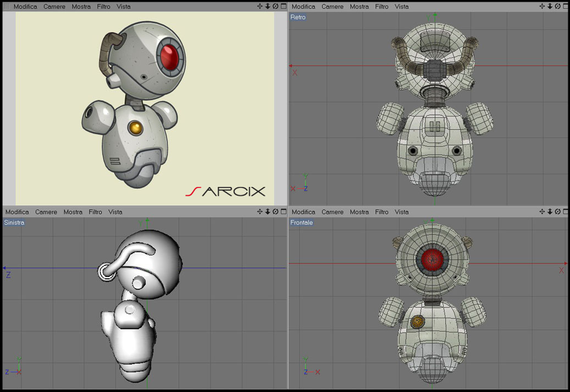This screenshot has width=570, height=392.
Task: Click the Retro viewport name label
Action: tap(298, 17)
